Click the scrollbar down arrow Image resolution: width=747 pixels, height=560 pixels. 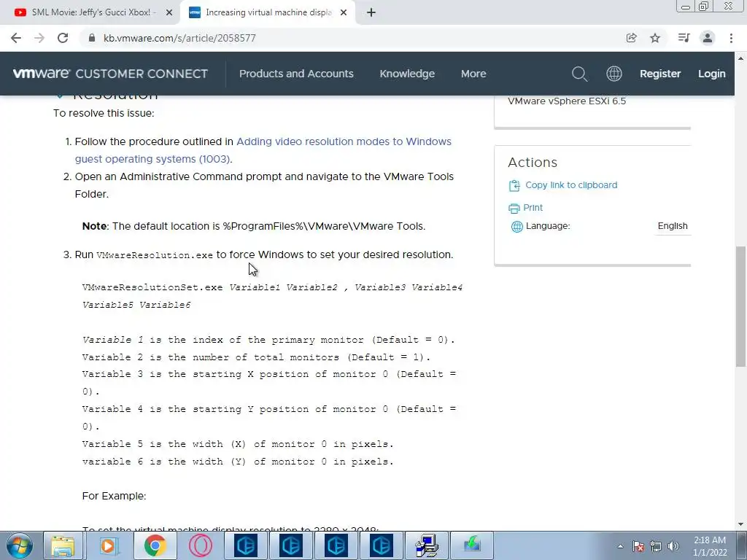click(740, 525)
